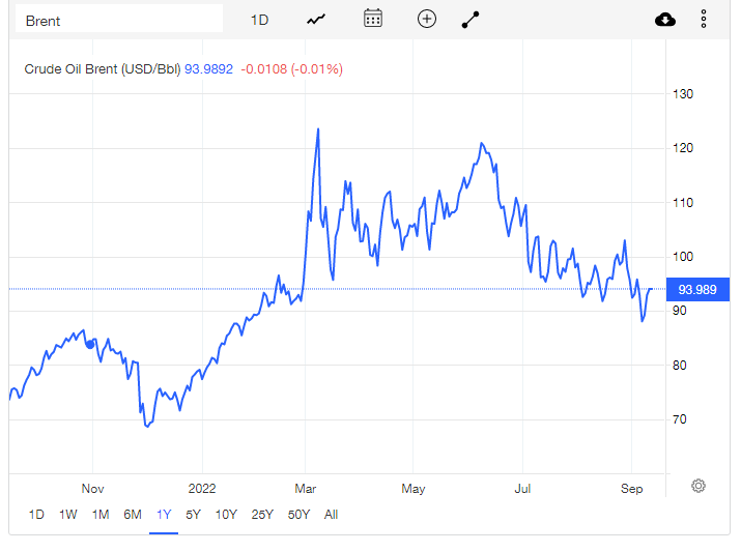
Task: Click the 100 price axis label
Action: [683, 257]
